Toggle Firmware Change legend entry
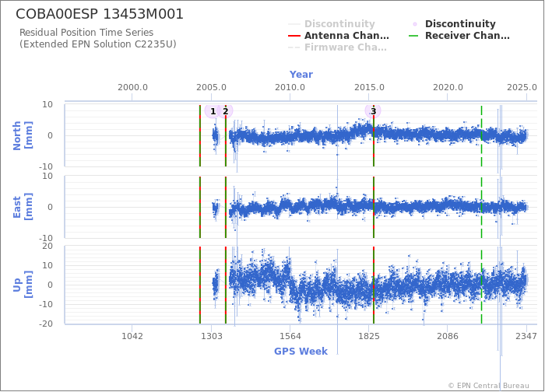 337,47
